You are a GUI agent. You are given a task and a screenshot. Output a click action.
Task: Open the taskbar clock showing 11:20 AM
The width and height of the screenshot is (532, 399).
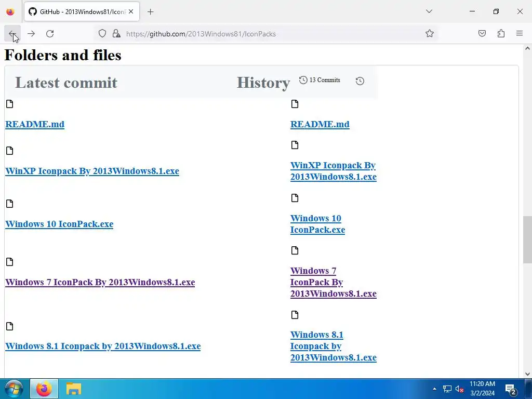[x=483, y=389]
